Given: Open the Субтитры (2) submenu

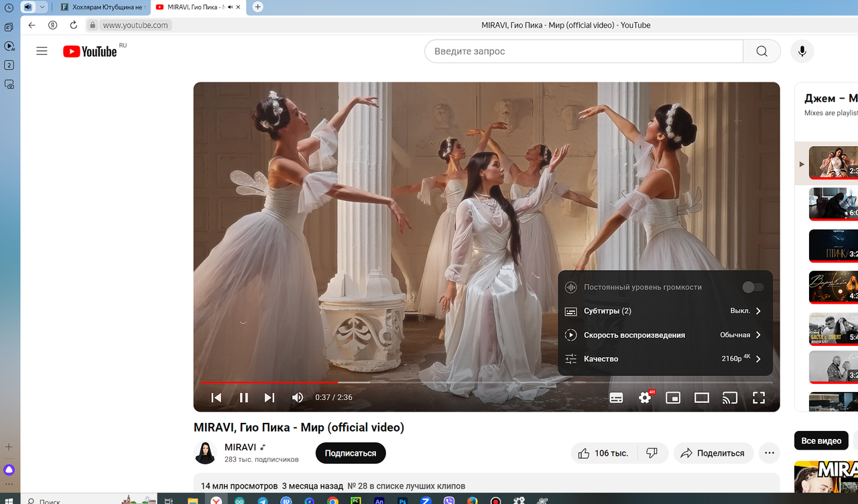Looking at the screenshot, I should point(666,311).
